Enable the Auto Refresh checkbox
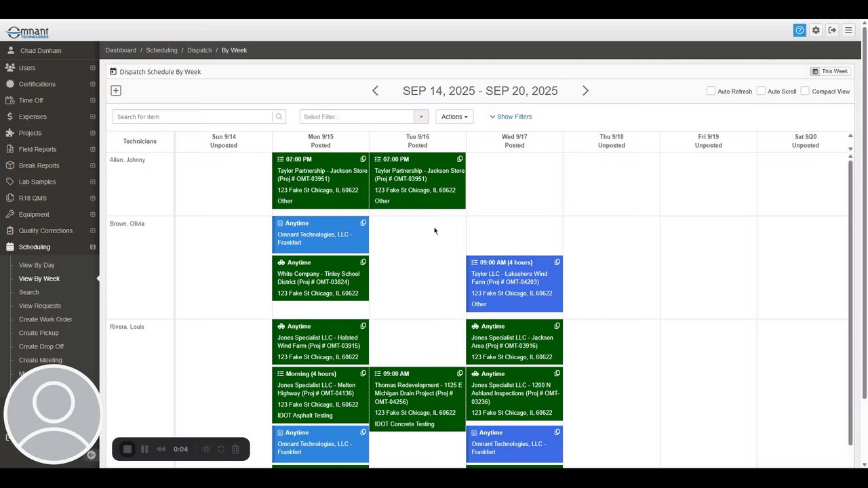The image size is (868, 488). pos(711,91)
